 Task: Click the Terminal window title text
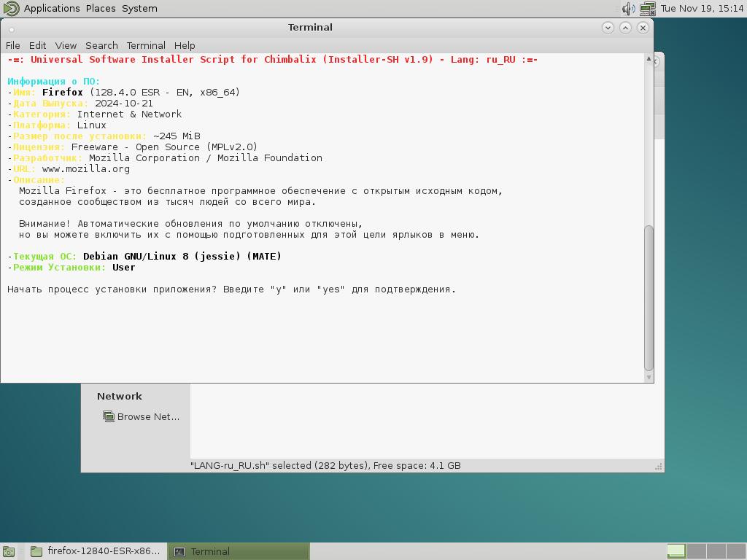pos(310,28)
